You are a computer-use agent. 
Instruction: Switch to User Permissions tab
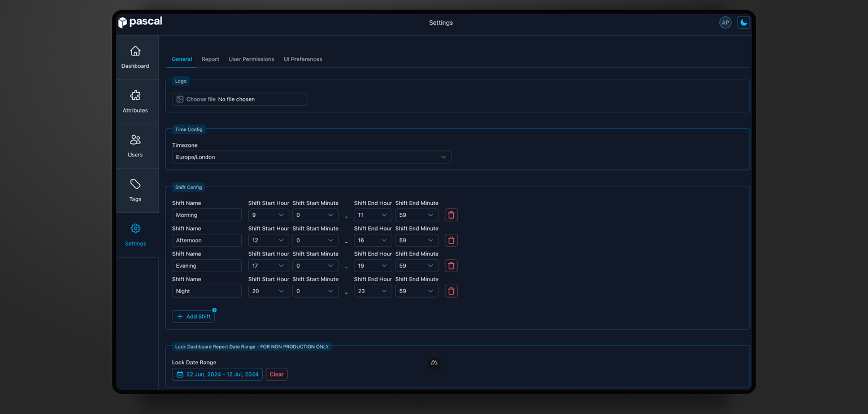[251, 59]
